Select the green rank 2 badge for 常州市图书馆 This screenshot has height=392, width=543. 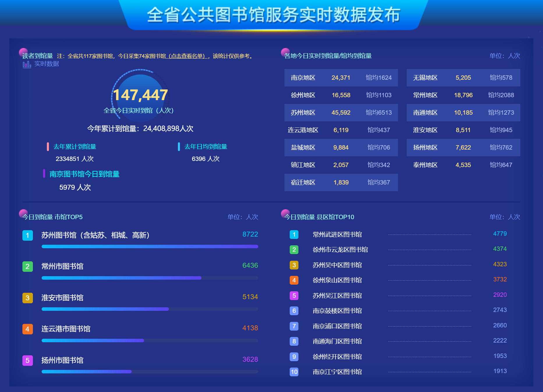click(28, 266)
